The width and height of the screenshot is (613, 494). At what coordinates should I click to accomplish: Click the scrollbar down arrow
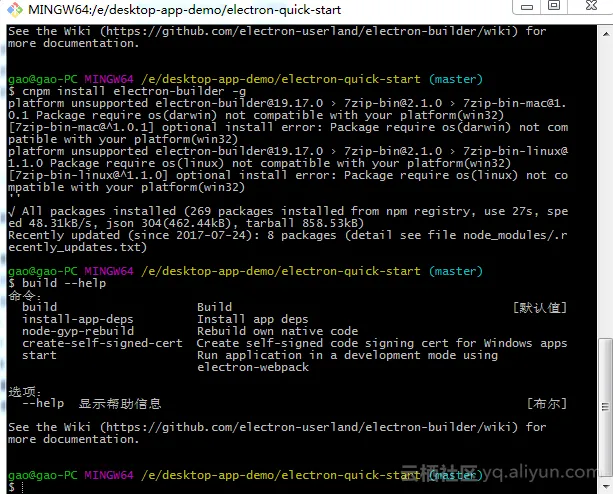606,487
